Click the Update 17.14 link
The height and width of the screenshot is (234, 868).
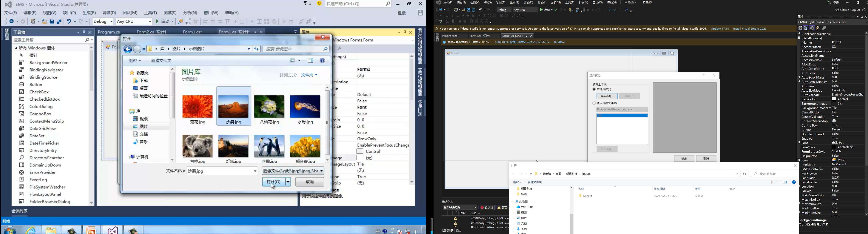click(x=720, y=29)
